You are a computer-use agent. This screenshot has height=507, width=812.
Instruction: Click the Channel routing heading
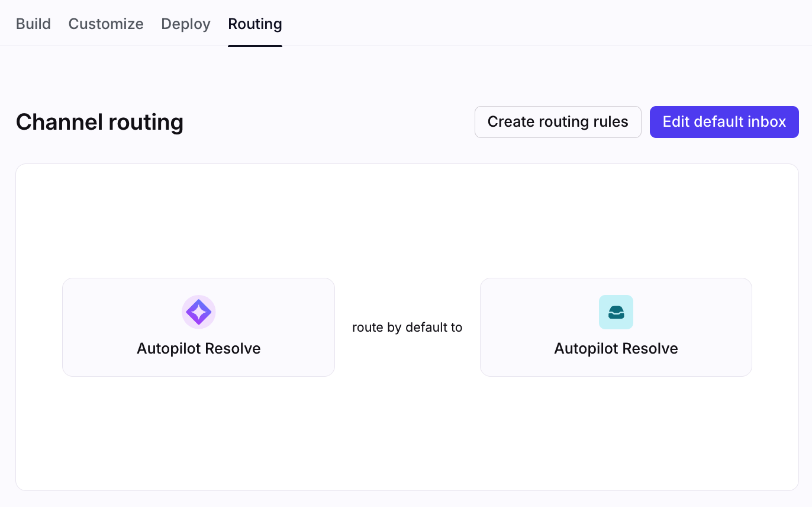click(99, 122)
